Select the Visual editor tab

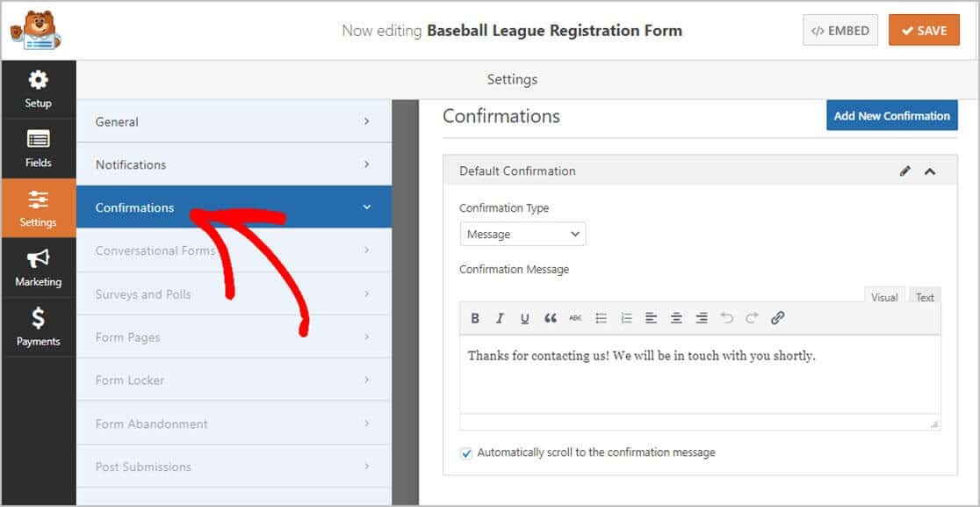pyautogui.click(x=884, y=297)
